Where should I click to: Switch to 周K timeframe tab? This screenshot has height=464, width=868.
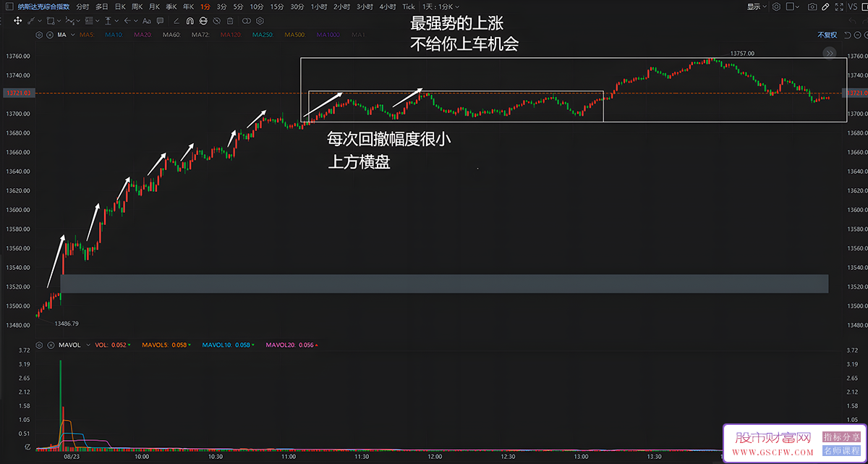pyautogui.click(x=137, y=7)
